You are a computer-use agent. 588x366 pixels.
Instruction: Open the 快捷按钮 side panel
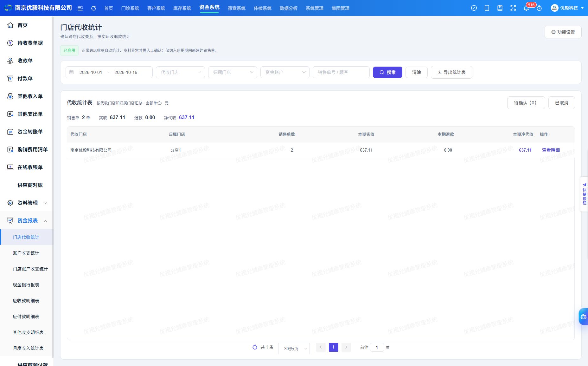(x=584, y=194)
